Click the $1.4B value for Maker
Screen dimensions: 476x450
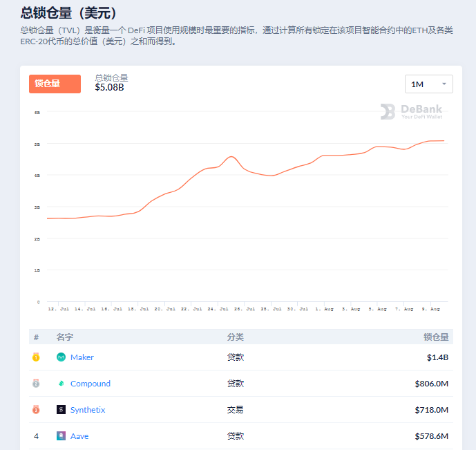(437, 357)
